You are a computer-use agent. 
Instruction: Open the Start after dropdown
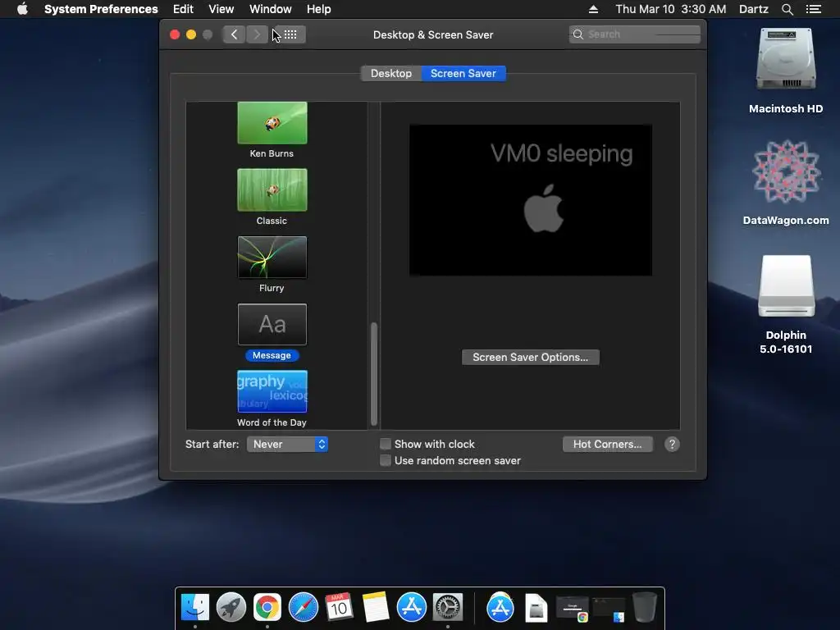[x=287, y=444]
